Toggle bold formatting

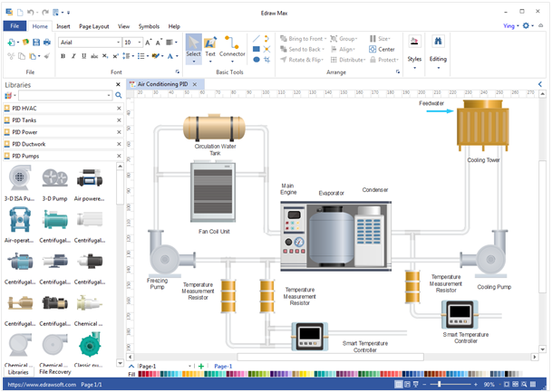(x=63, y=56)
